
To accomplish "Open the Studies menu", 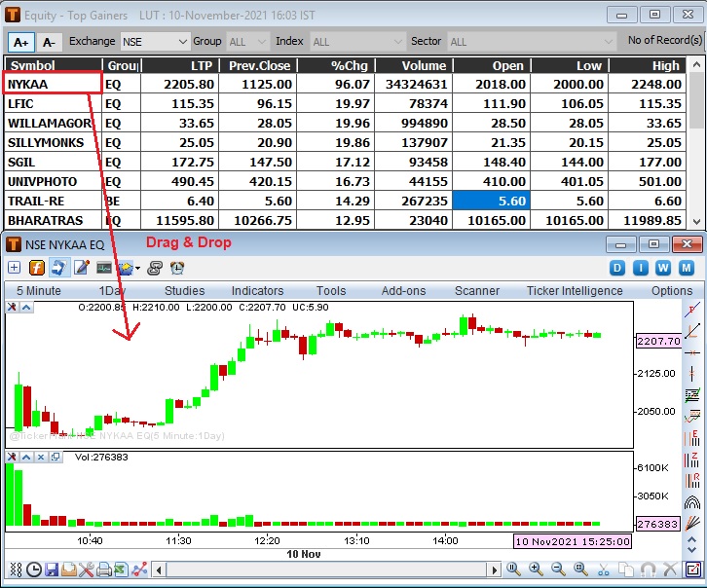I will point(184,291).
